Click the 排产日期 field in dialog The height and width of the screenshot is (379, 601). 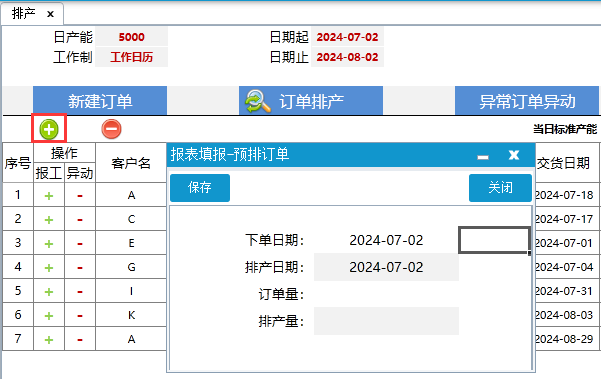coord(386,267)
